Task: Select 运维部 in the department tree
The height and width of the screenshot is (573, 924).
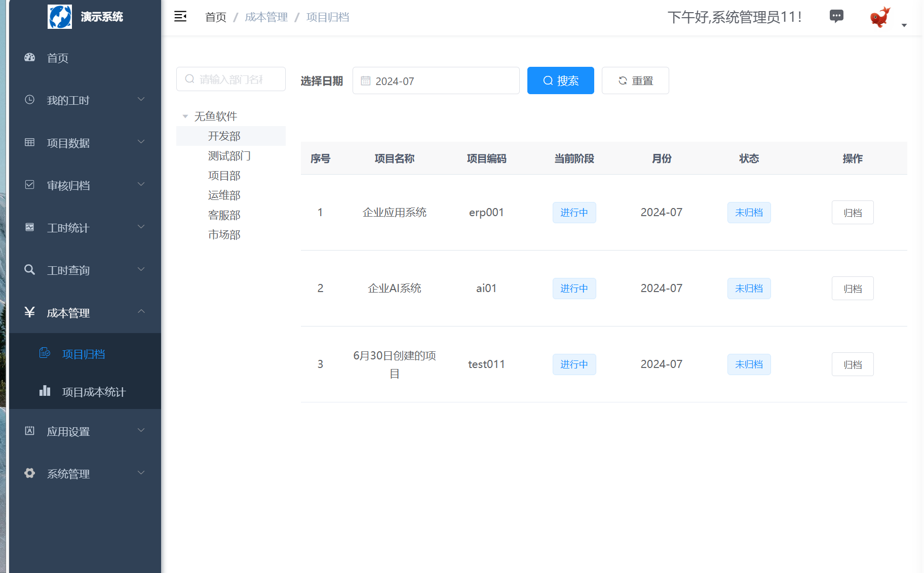Action: (224, 195)
